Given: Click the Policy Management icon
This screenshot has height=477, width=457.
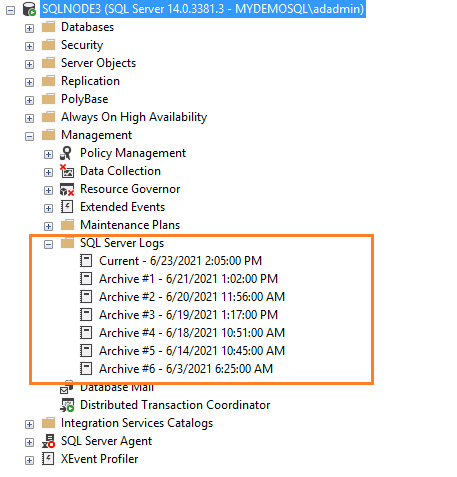Looking at the screenshot, I should pyautogui.click(x=66, y=153).
